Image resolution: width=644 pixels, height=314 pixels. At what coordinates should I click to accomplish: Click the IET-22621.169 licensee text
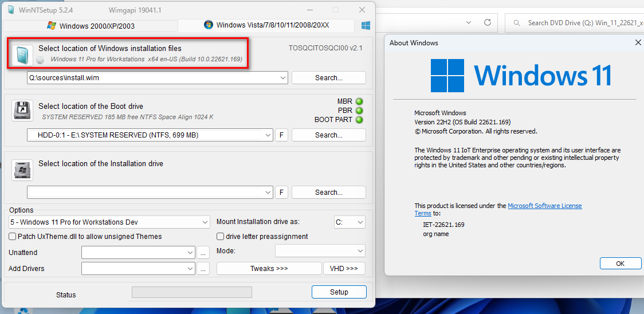tap(443, 225)
